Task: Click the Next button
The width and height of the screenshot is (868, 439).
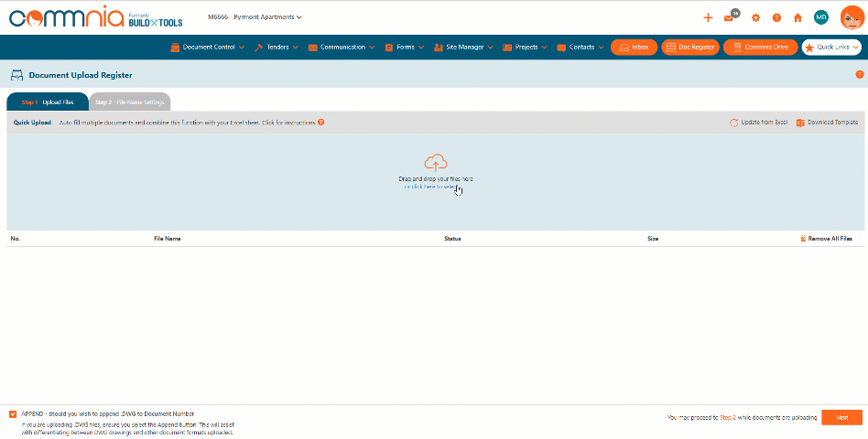Action: coord(841,417)
